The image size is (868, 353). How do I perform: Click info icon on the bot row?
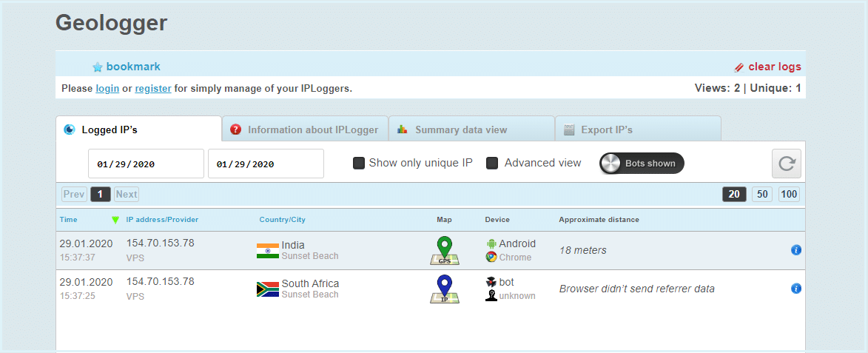click(x=796, y=289)
